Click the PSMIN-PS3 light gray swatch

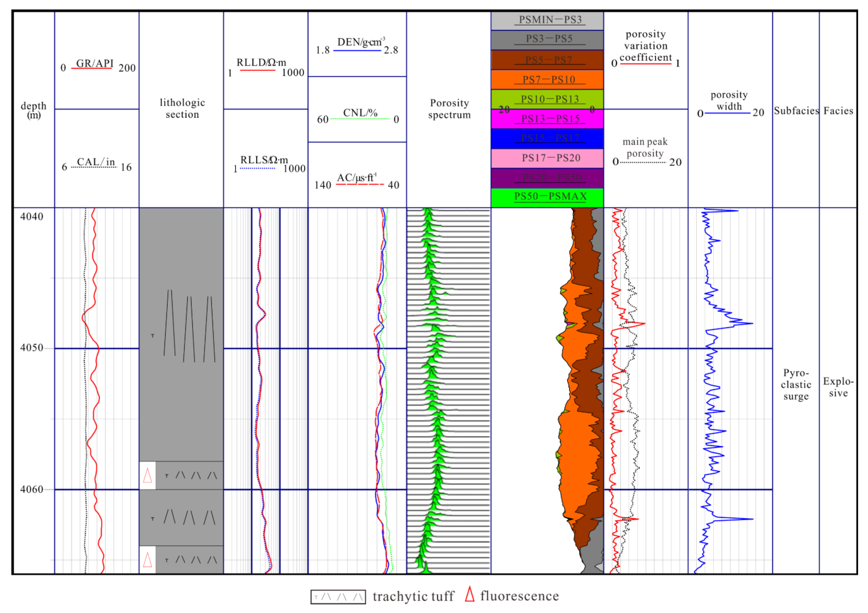547,20
